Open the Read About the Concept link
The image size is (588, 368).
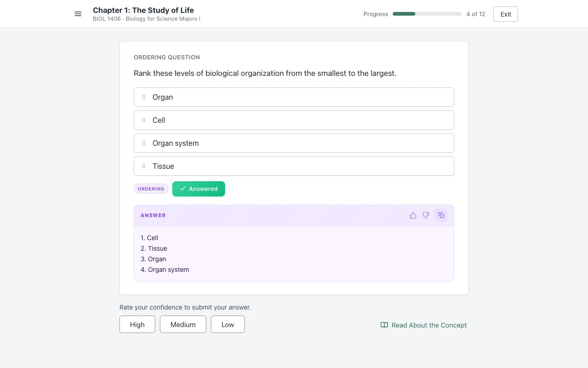[x=424, y=325]
